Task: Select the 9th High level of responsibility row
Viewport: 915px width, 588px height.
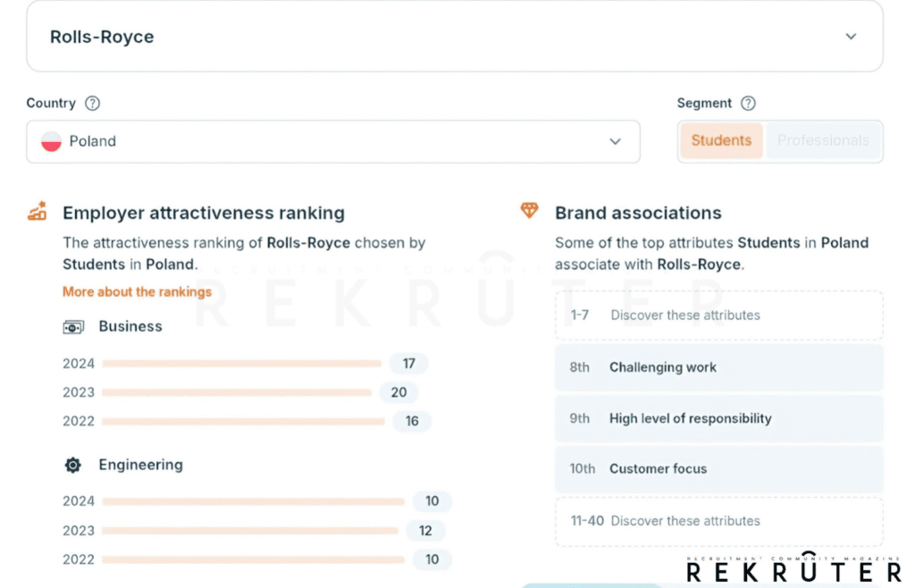Action: point(718,418)
